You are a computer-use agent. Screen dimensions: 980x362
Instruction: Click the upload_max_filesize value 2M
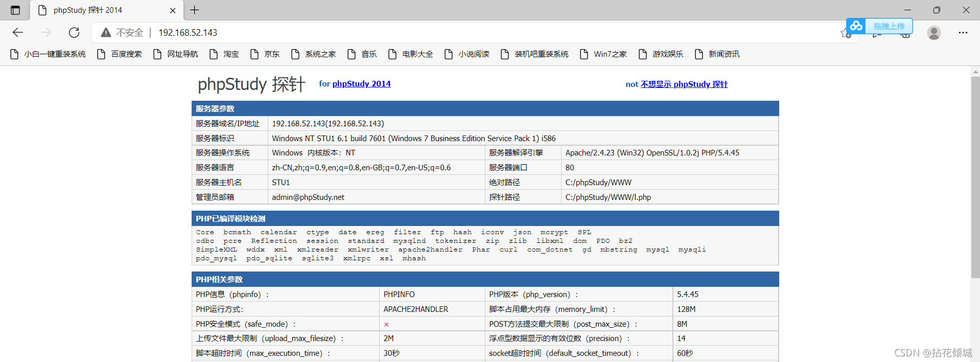click(x=389, y=338)
